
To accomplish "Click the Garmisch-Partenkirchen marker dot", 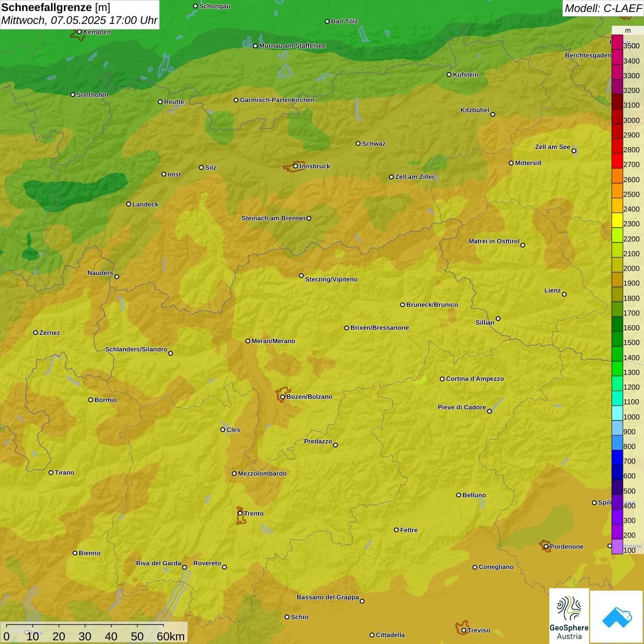I will coord(236,100).
